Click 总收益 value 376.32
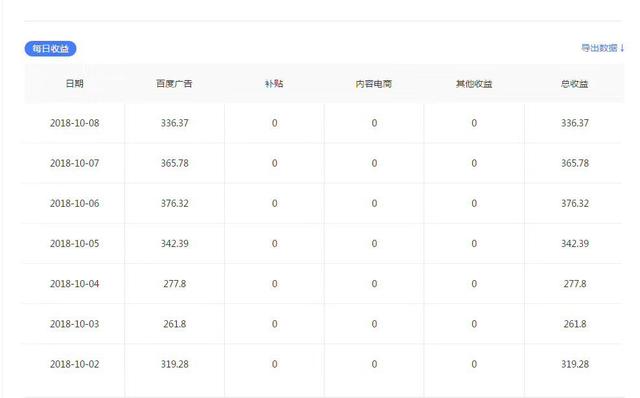Screen dimensions: 640x398 tap(575, 203)
